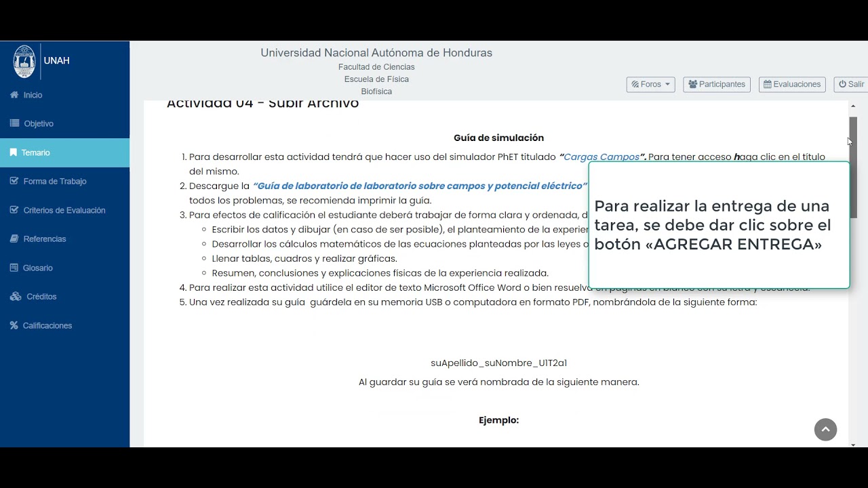Click the Ejemplo: label
This screenshot has width=868, height=488.
498,420
